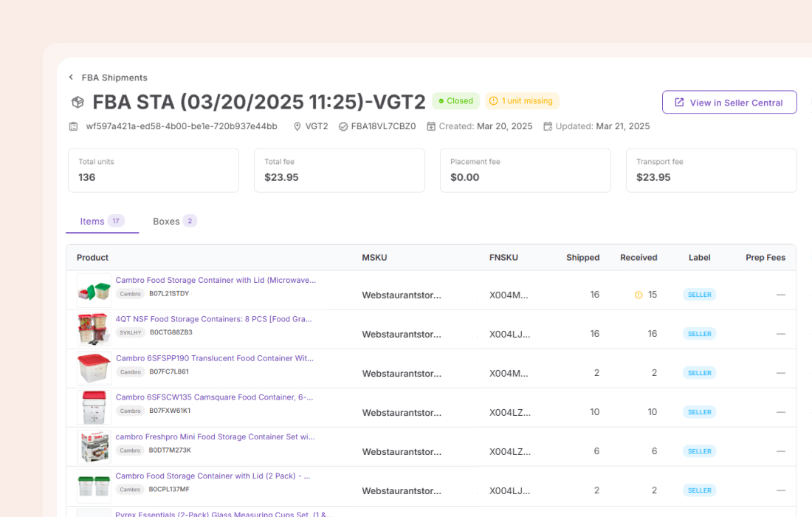Open View in Seller Central
The width and height of the screenshot is (812, 517).
point(729,103)
